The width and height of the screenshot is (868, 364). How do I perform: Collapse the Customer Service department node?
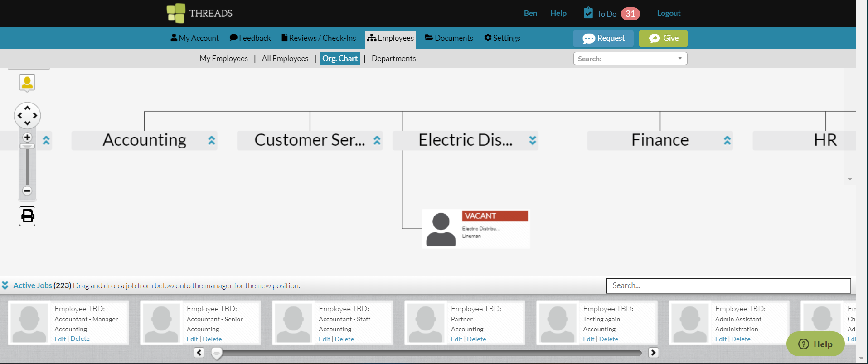(377, 140)
